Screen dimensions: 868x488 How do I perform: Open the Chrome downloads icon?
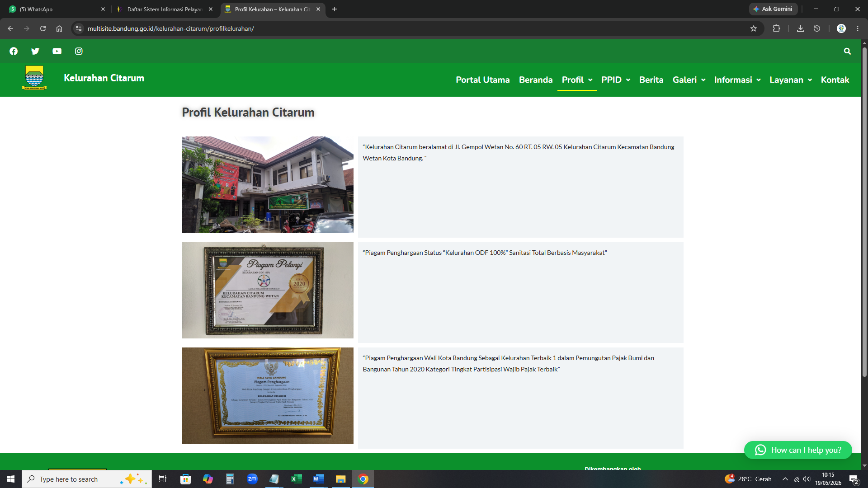(801, 28)
